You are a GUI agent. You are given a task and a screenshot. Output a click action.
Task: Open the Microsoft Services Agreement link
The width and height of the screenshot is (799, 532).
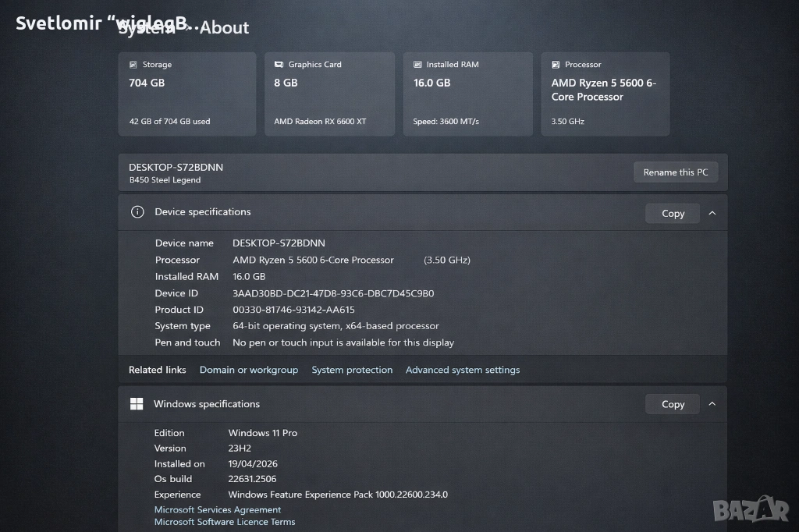(x=218, y=509)
